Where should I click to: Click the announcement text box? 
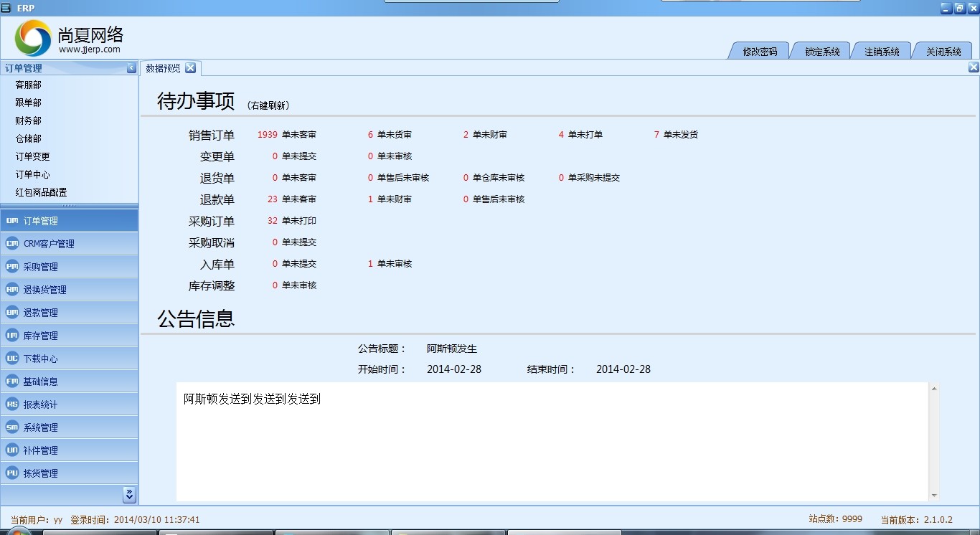point(552,442)
